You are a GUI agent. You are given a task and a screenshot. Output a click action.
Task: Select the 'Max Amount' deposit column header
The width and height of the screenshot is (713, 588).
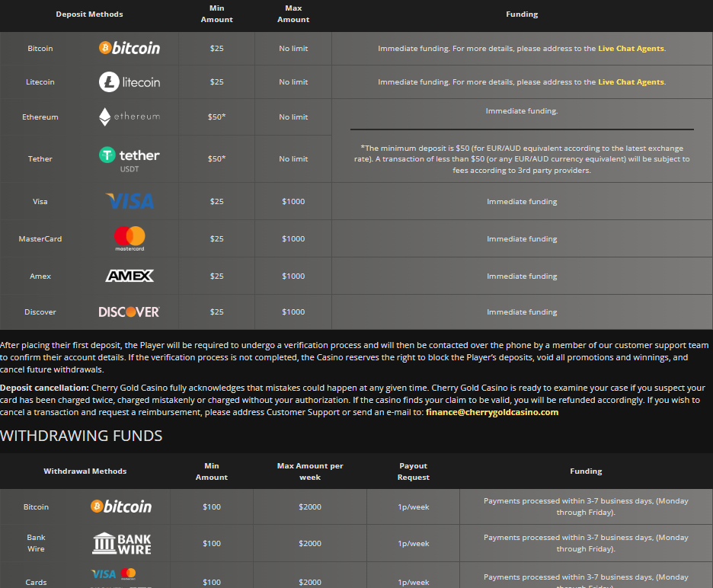[293, 14]
